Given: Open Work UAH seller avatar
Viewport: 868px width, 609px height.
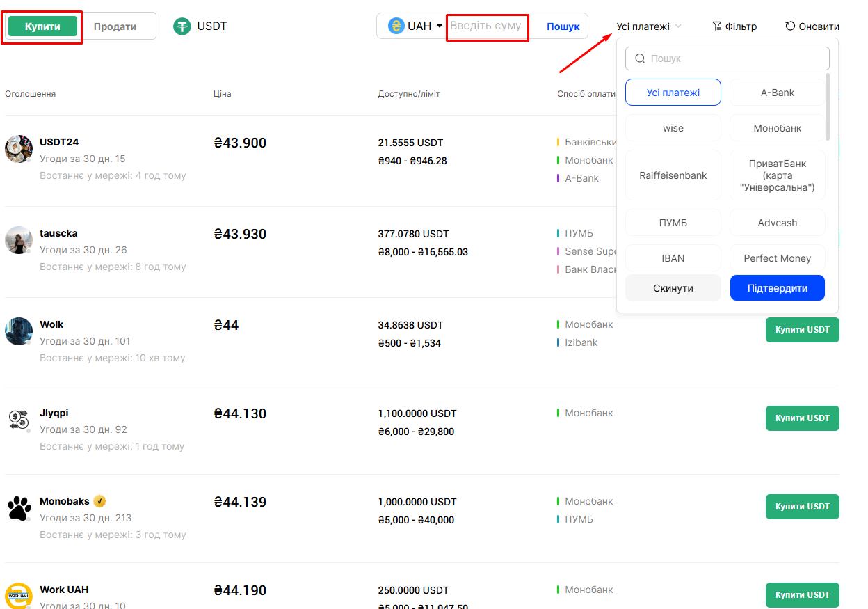Looking at the screenshot, I should click(x=19, y=596).
